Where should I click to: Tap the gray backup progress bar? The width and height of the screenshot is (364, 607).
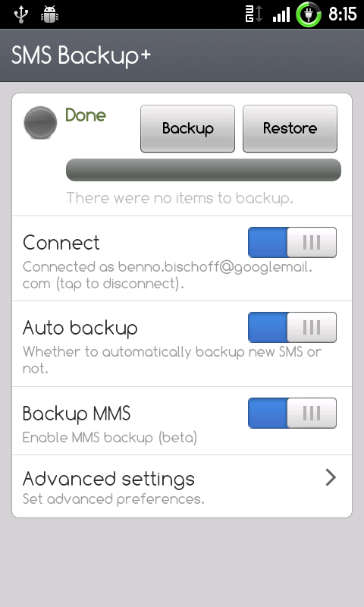[x=203, y=170]
